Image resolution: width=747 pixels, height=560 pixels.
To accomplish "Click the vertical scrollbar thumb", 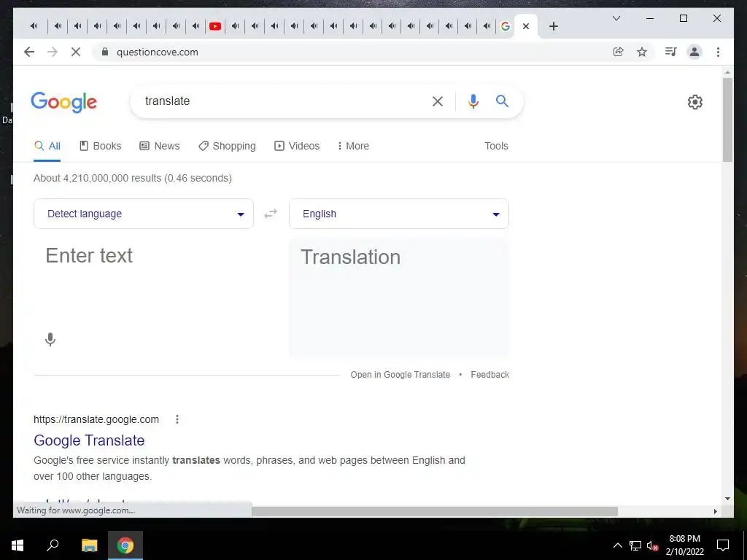I will pyautogui.click(x=727, y=120).
